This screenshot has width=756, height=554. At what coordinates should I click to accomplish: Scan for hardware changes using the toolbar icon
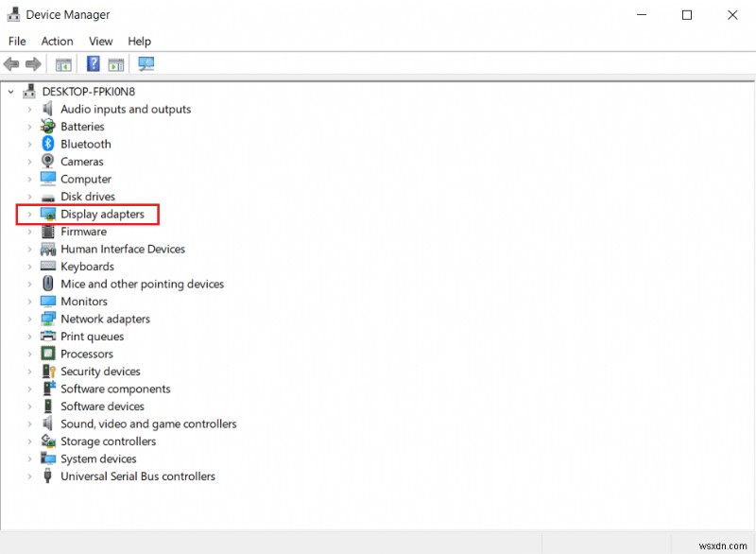click(144, 63)
